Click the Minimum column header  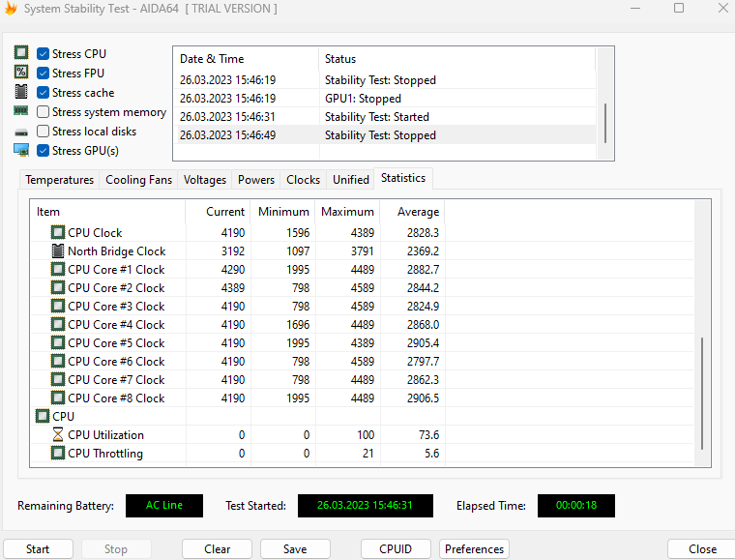283,212
